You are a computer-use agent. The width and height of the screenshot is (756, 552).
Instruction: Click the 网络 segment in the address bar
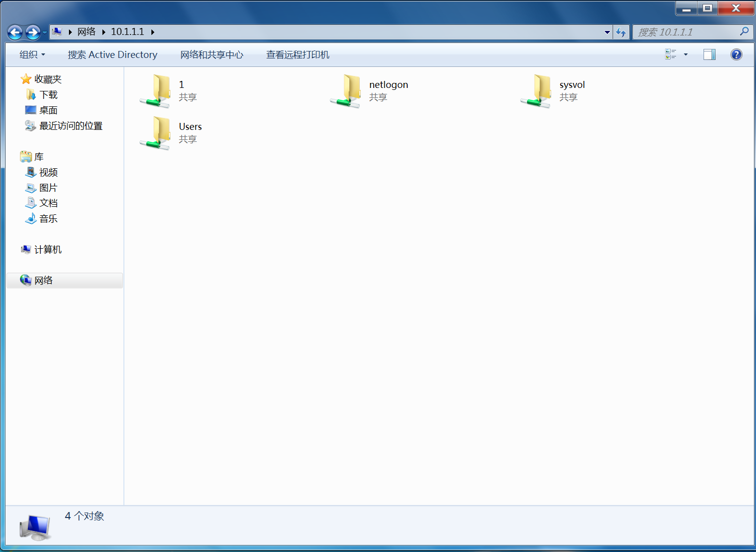point(86,32)
